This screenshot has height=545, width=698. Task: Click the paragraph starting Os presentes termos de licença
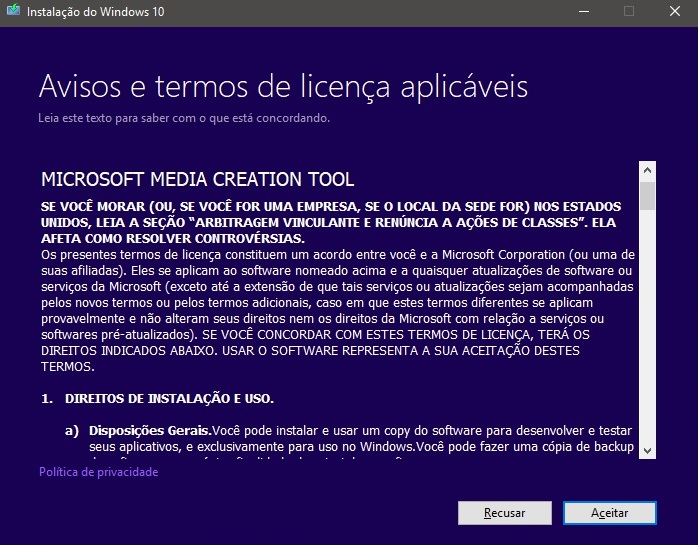(338, 310)
